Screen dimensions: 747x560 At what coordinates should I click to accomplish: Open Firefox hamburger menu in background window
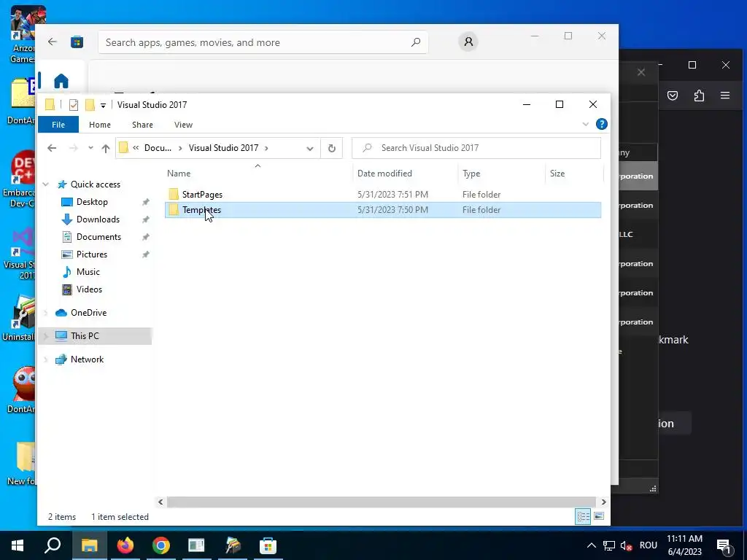pyautogui.click(x=725, y=96)
